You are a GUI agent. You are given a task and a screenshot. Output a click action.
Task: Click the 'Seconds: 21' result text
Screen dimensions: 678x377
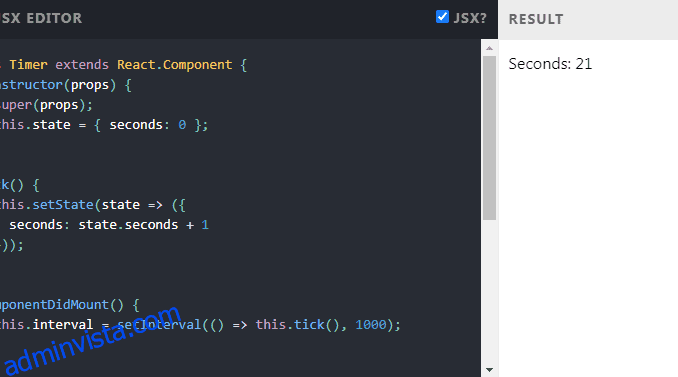550,64
